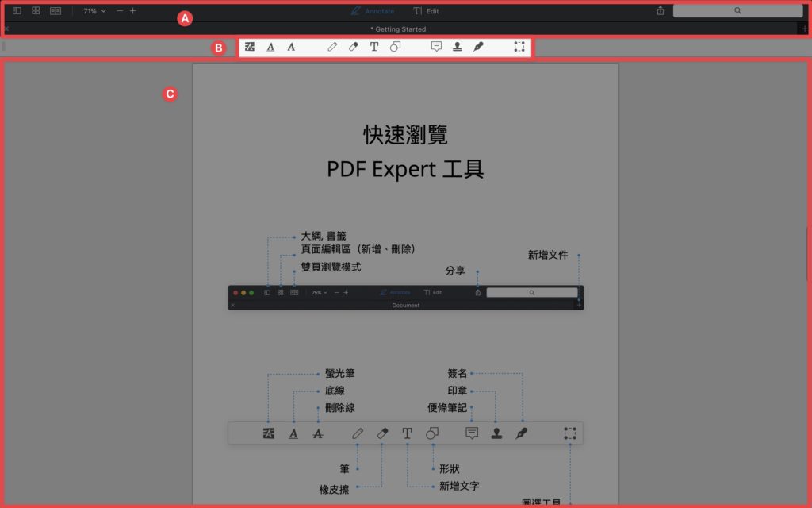Open the 71% zoom level dropdown
812x508 pixels.
tap(95, 11)
